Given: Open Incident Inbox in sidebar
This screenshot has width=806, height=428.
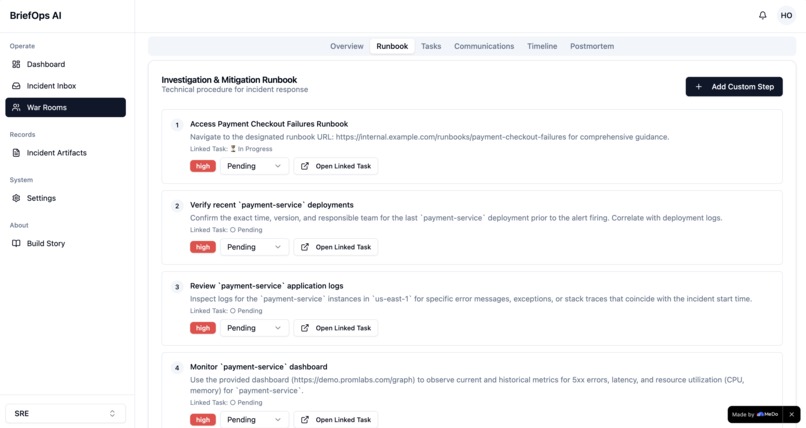Looking at the screenshot, I should tap(65, 86).
